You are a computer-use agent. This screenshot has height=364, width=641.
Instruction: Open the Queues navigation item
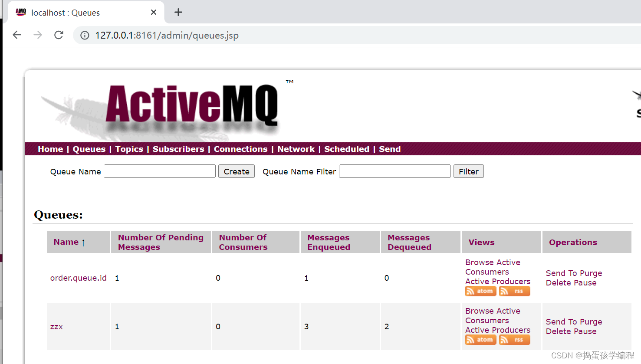point(89,149)
